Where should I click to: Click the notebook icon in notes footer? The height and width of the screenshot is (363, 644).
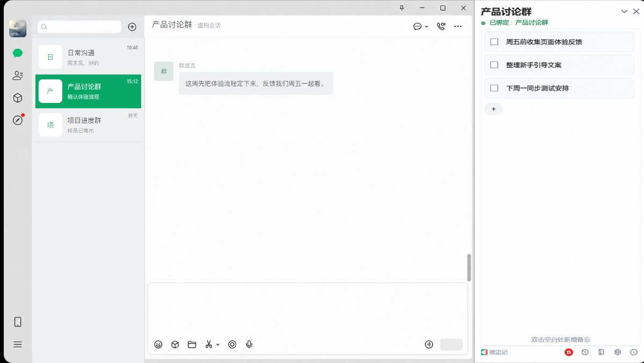(x=601, y=352)
